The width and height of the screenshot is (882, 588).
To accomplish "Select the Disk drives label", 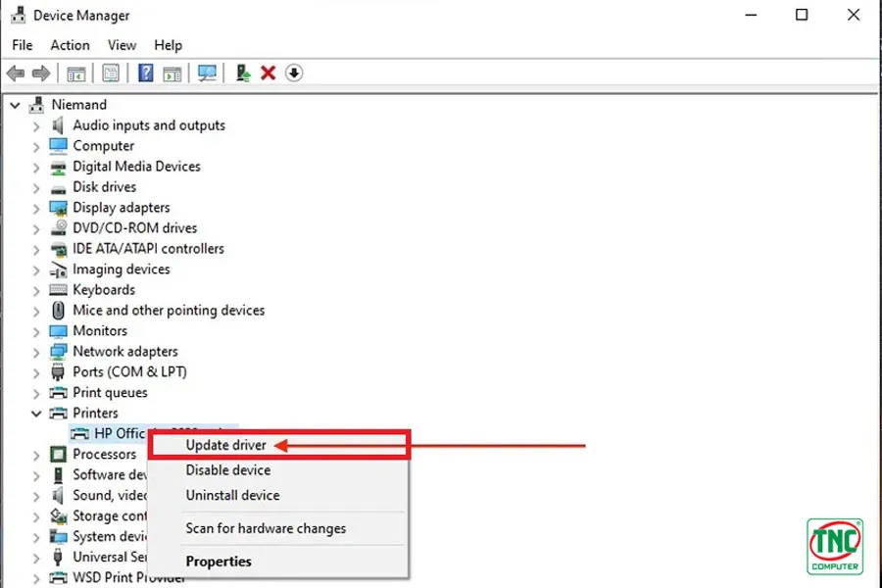I will click(x=105, y=187).
